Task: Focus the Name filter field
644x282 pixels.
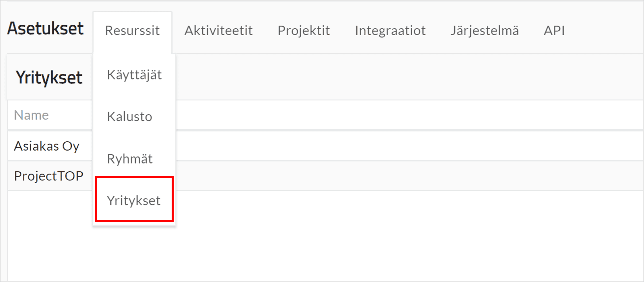Action: click(x=50, y=115)
